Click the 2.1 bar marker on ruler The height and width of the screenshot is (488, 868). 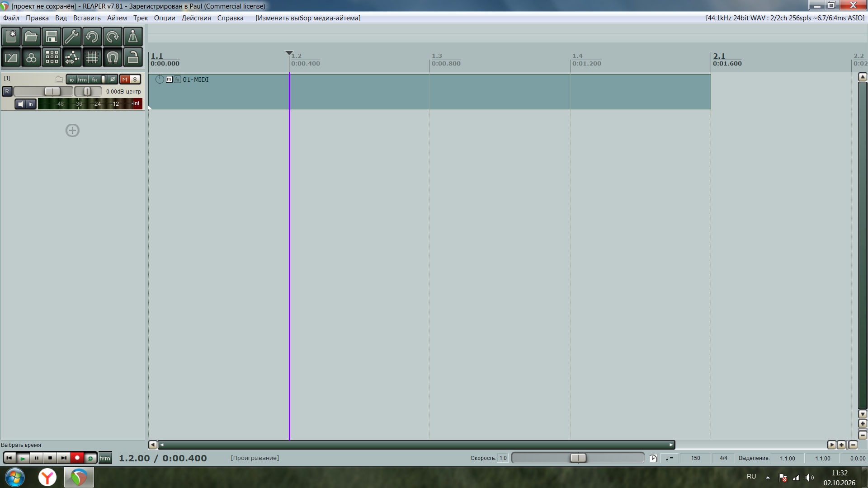(719, 56)
